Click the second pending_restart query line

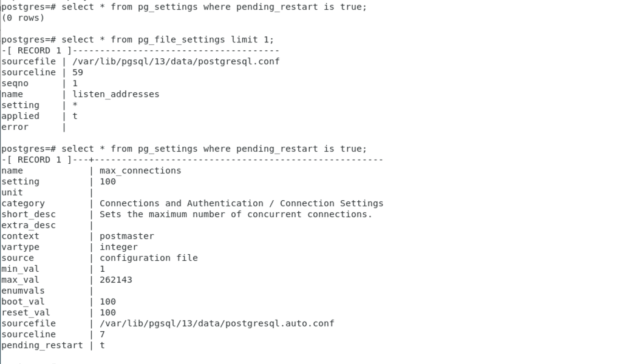pos(184,149)
